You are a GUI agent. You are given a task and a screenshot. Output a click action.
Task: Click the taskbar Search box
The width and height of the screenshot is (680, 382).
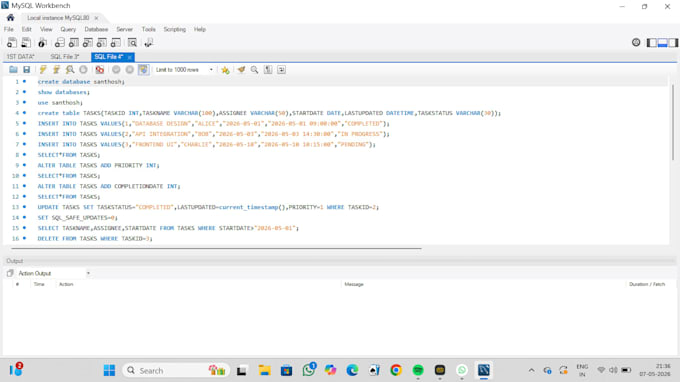(x=176, y=370)
